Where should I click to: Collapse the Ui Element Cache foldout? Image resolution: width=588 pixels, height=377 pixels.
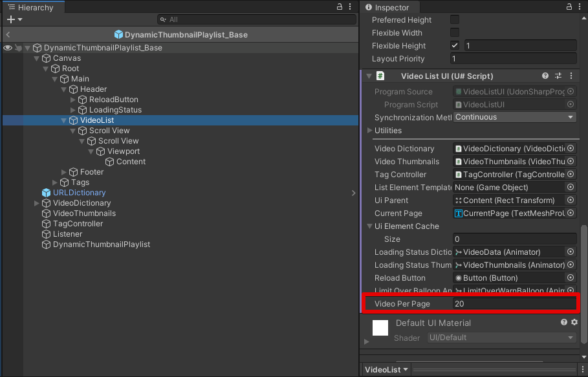tap(369, 226)
